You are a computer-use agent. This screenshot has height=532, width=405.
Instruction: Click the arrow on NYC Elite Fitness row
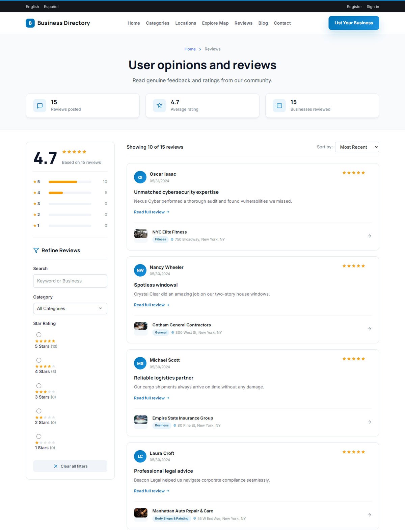pyautogui.click(x=369, y=236)
